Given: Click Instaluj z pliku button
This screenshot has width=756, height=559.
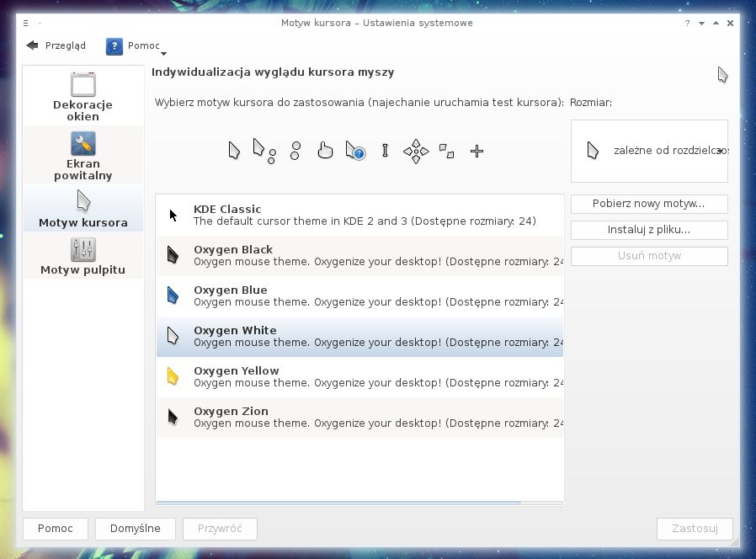Looking at the screenshot, I should click(x=649, y=230).
